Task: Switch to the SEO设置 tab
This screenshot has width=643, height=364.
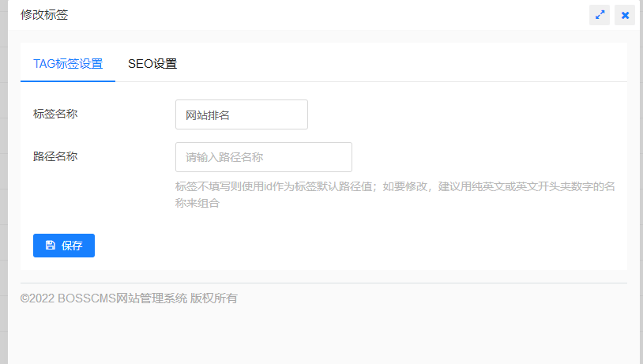Action: click(152, 64)
